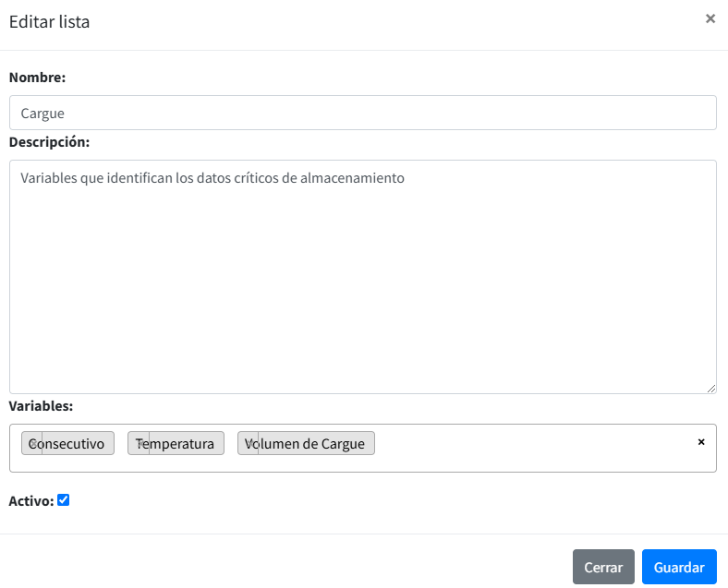The width and height of the screenshot is (728, 588).
Task: Grab the Descripción textarea resize handle
Action: click(x=710, y=389)
